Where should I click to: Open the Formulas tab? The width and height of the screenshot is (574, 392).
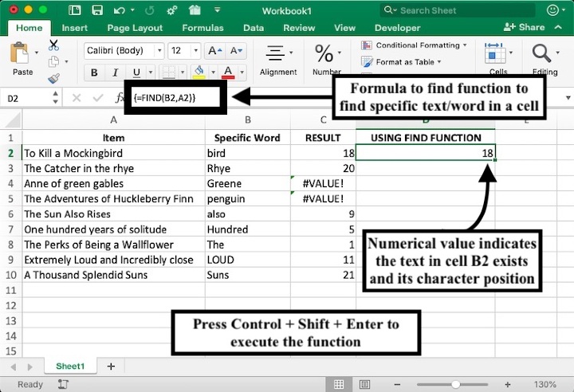click(x=202, y=28)
